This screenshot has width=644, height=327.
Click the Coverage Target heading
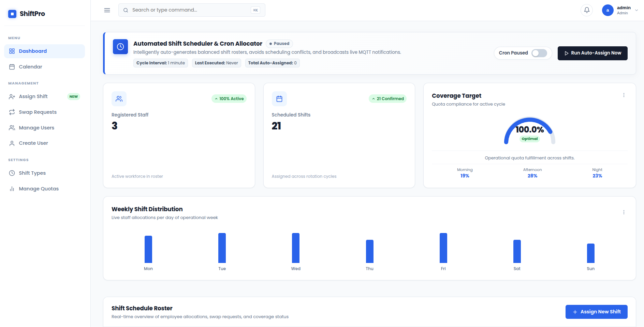[456, 96]
